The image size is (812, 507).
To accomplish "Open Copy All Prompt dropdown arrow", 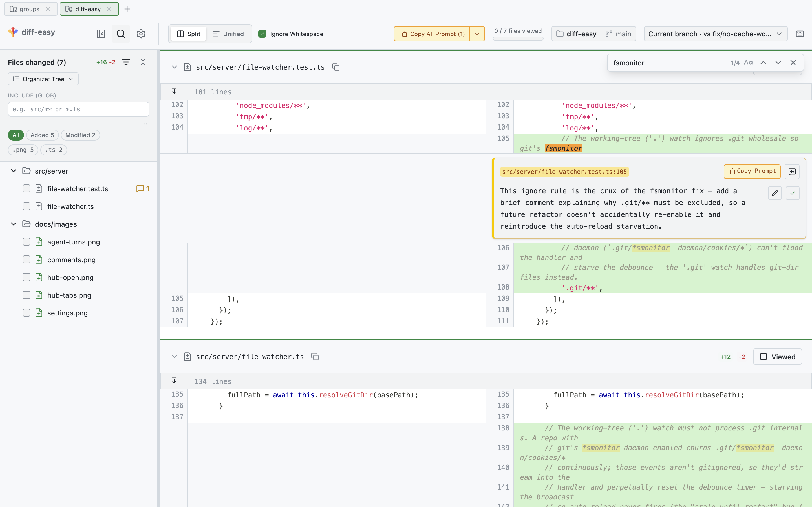I will tap(477, 34).
